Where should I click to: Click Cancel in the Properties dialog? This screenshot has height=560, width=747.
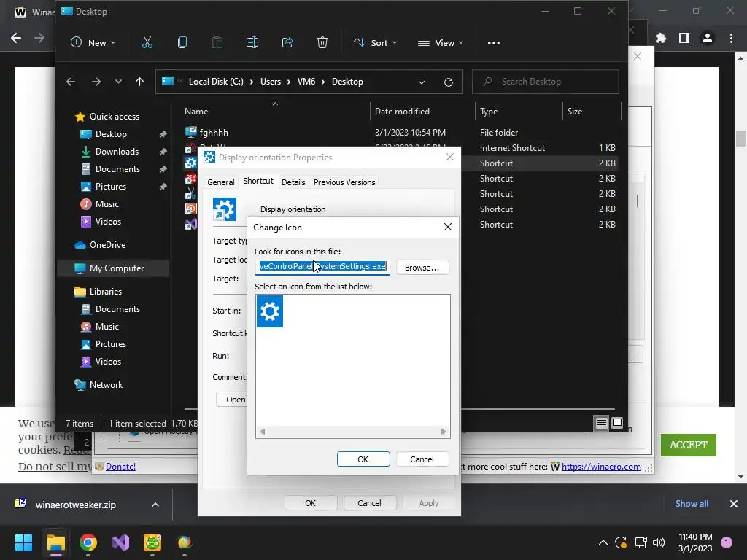point(369,503)
